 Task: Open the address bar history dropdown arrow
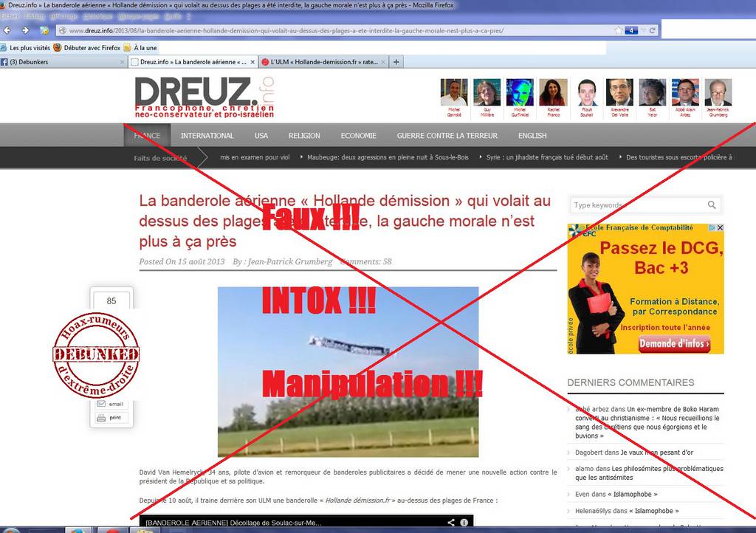tap(643, 30)
